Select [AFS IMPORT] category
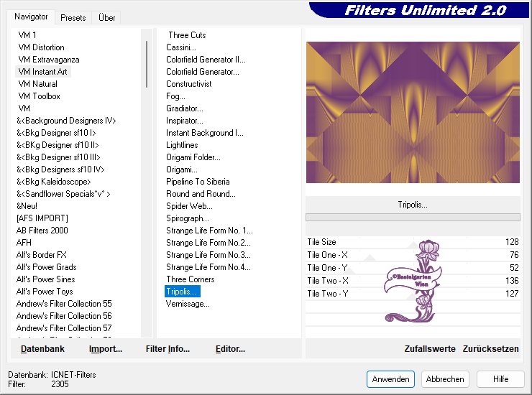 coord(42,218)
